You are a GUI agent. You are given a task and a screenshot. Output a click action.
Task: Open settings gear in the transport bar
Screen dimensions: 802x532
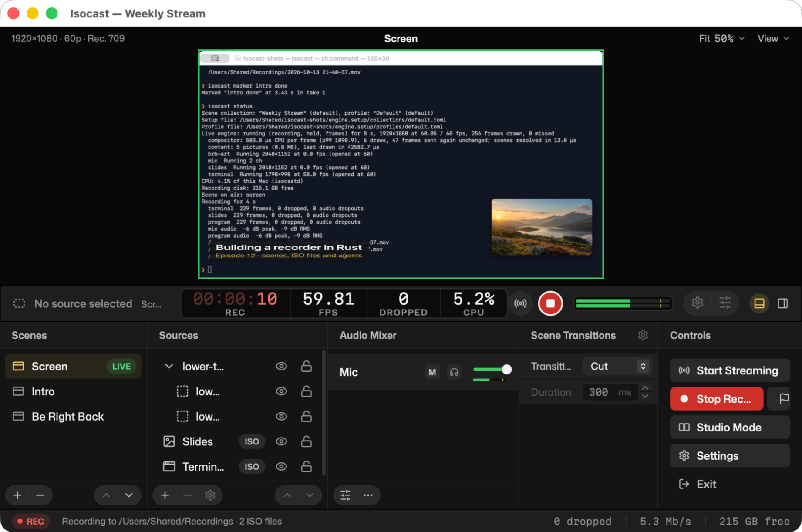tap(698, 303)
